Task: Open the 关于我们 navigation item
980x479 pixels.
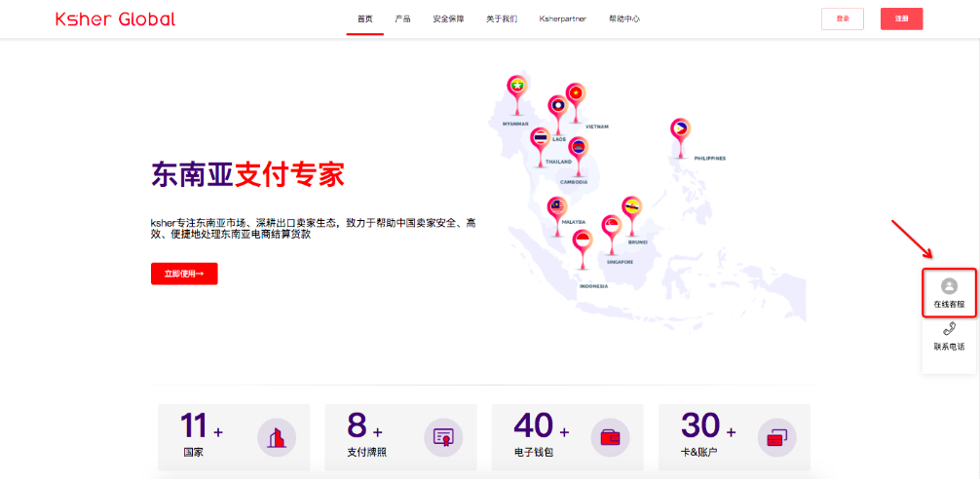Action: [x=502, y=18]
